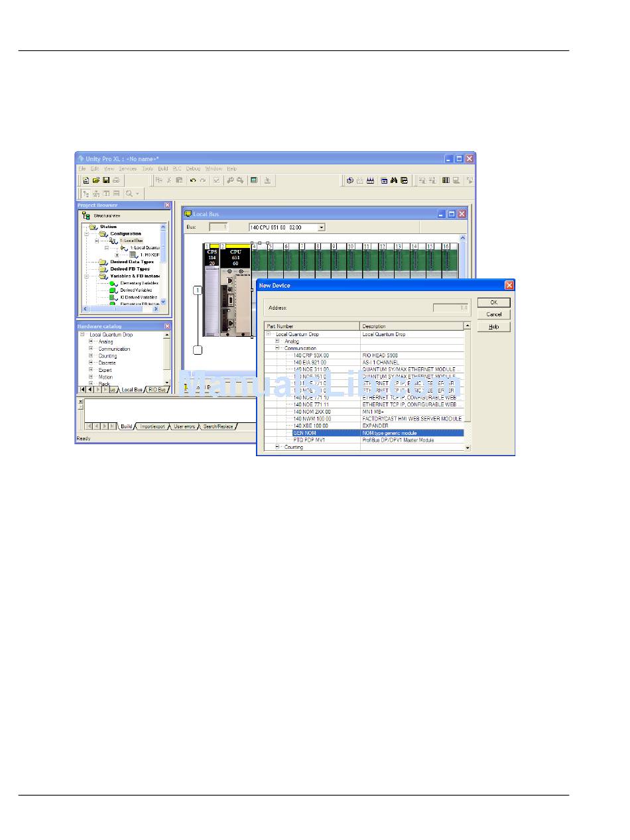Click the New project toolbar icon
630x840 pixels.
point(86,180)
